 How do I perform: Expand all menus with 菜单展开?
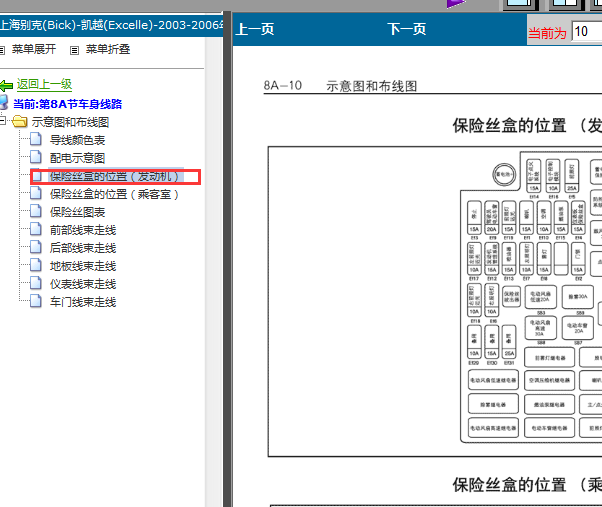[34, 49]
